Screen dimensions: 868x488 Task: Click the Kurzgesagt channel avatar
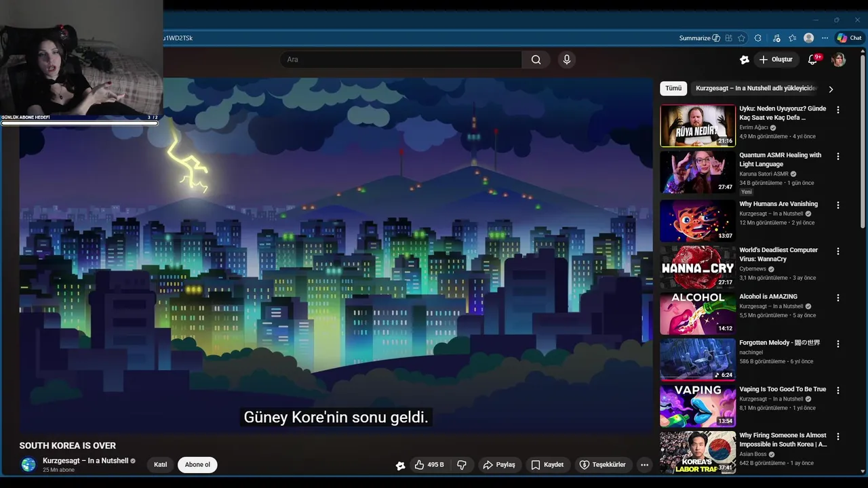[x=28, y=464]
